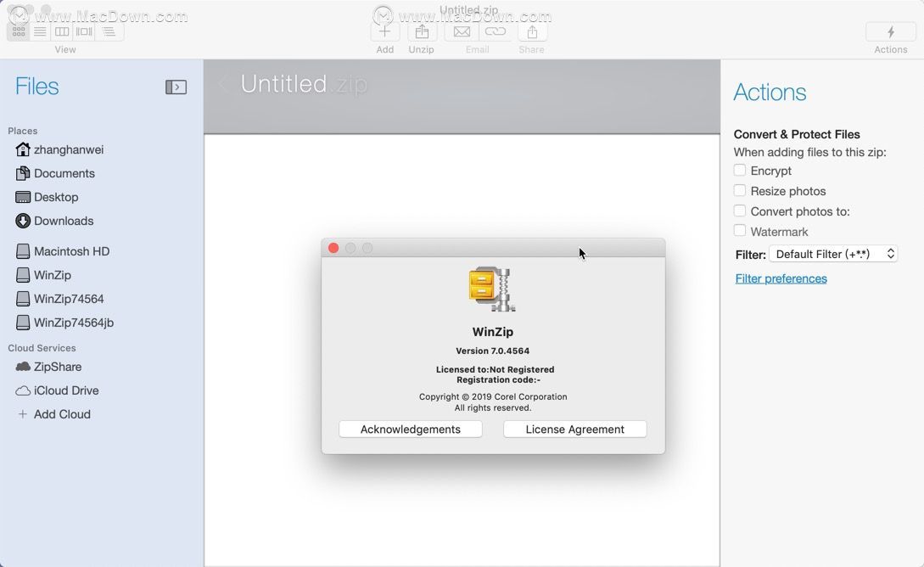Image resolution: width=924 pixels, height=567 pixels.
Task: Open the Filter preferences link
Action: [781, 278]
